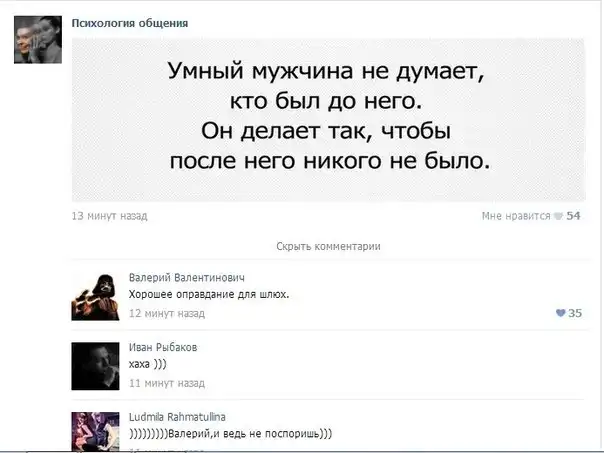This screenshot has width=604, height=453.
Task: Click the Мне нравится like label
Action: (516, 216)
